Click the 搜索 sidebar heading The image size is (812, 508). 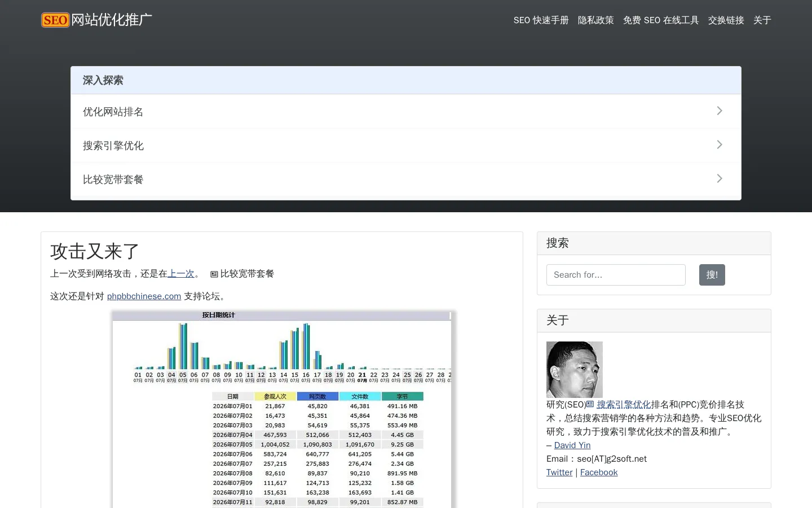[x=558, y=243]
